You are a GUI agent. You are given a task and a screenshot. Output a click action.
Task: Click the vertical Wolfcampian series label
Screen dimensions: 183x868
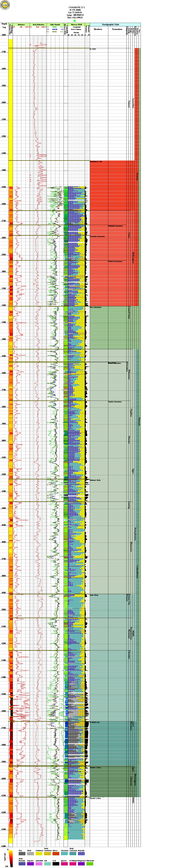point(133,258)
